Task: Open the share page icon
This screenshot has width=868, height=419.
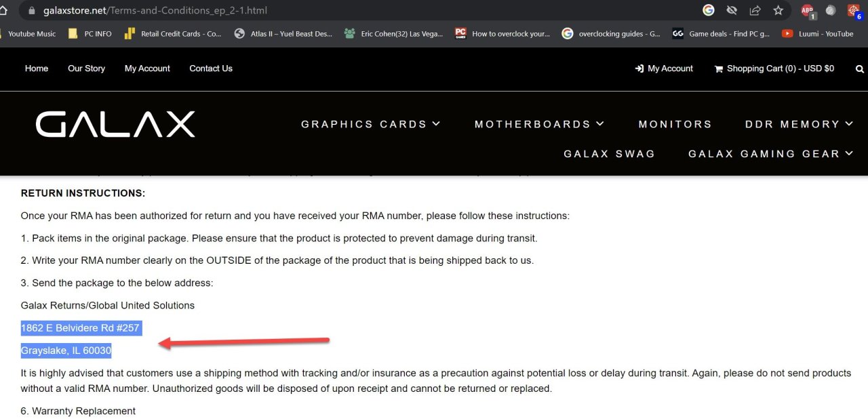Action: coord(755,10)
